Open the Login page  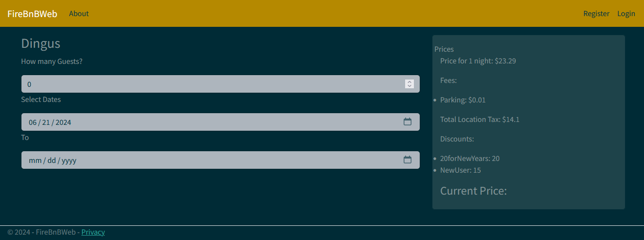point(626,14)
